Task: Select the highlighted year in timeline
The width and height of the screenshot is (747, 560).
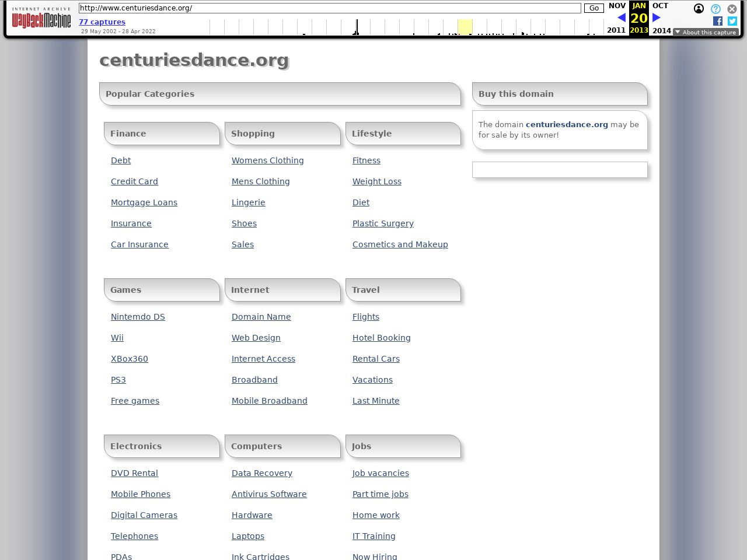Action: [465, 27]
